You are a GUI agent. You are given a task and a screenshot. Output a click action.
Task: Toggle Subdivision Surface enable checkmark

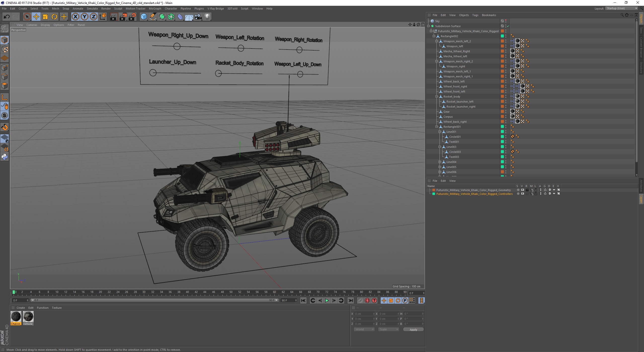(x=508, y=26)
